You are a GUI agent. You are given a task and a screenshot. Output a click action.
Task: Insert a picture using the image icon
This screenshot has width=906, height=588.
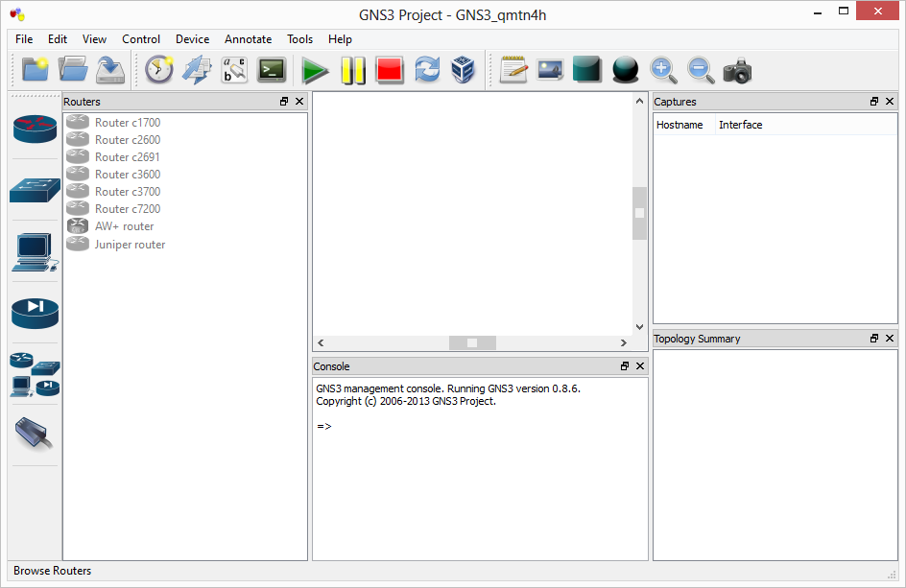pos(550,70)
